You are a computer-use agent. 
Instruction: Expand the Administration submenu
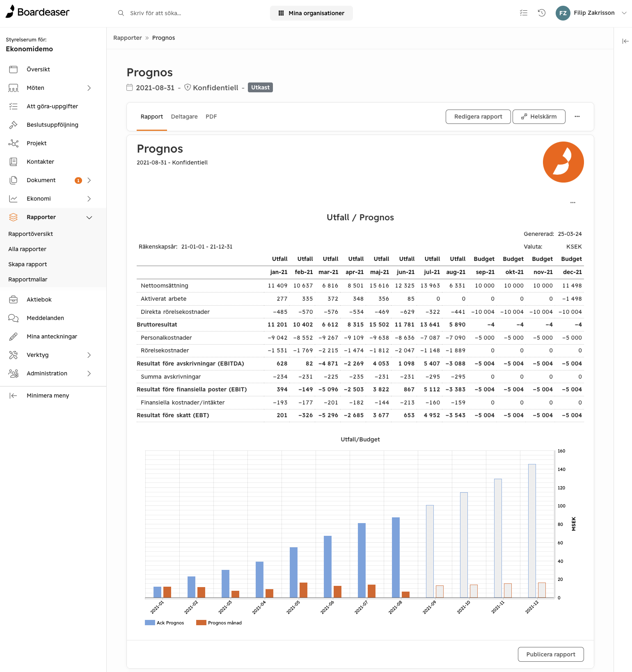pyautogui.click(x=89, y=373)
